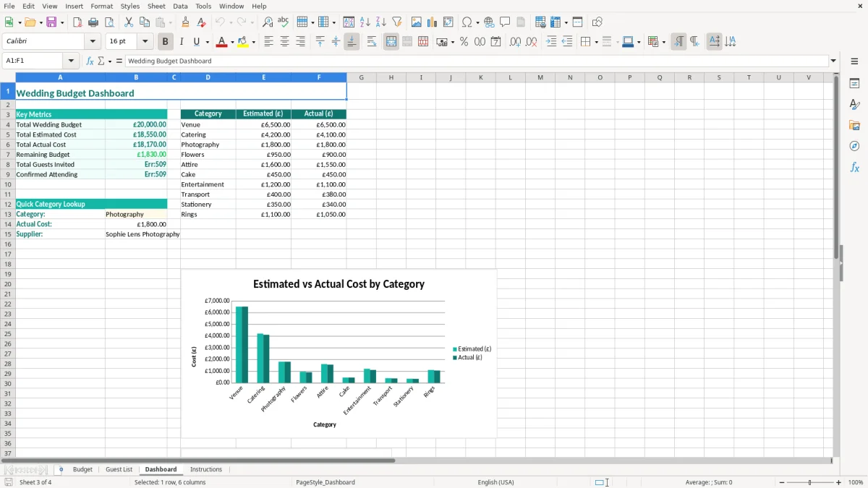Apply the yellow background color
The image size is (868, 488).
click(x=242, y=41)
